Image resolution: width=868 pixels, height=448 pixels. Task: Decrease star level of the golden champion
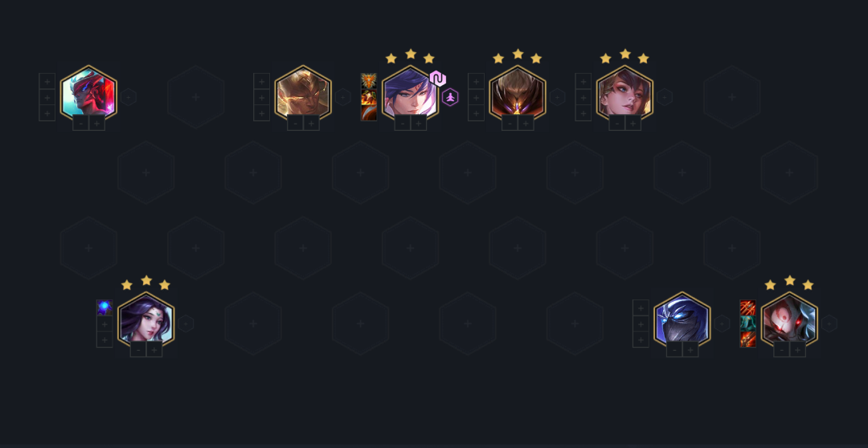tap(295, 124)
